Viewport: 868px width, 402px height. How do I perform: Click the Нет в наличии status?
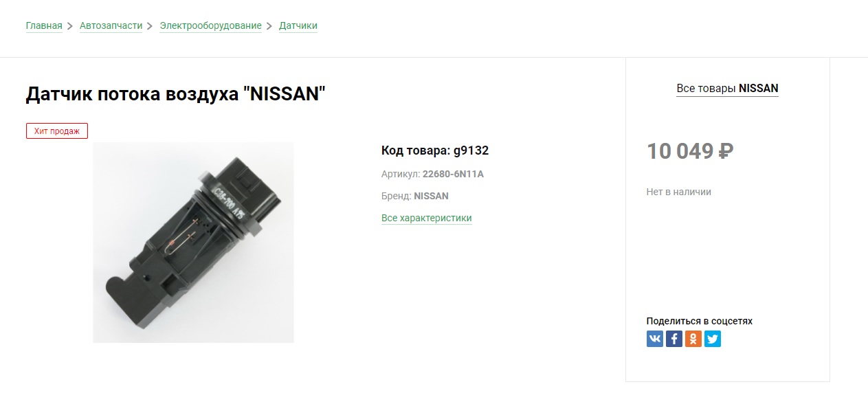pos(679,192)
